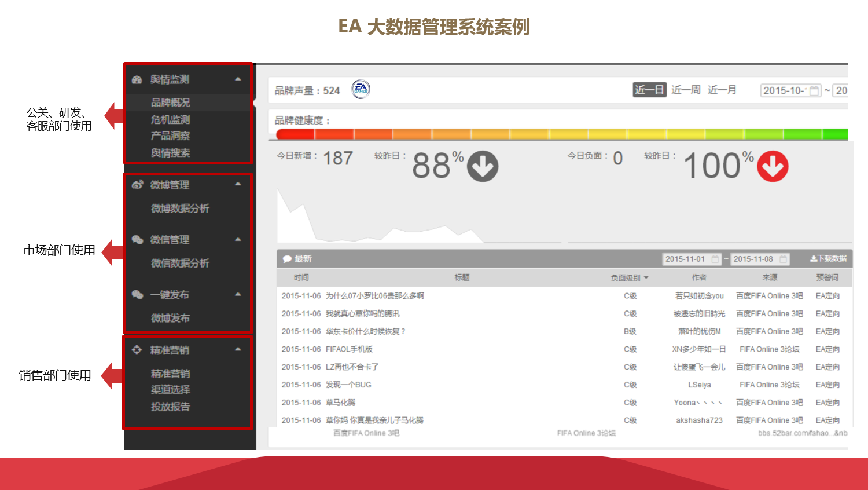868x490 pixels.
Task: Click the 时间 column header
Action: (x=301, y=277)
